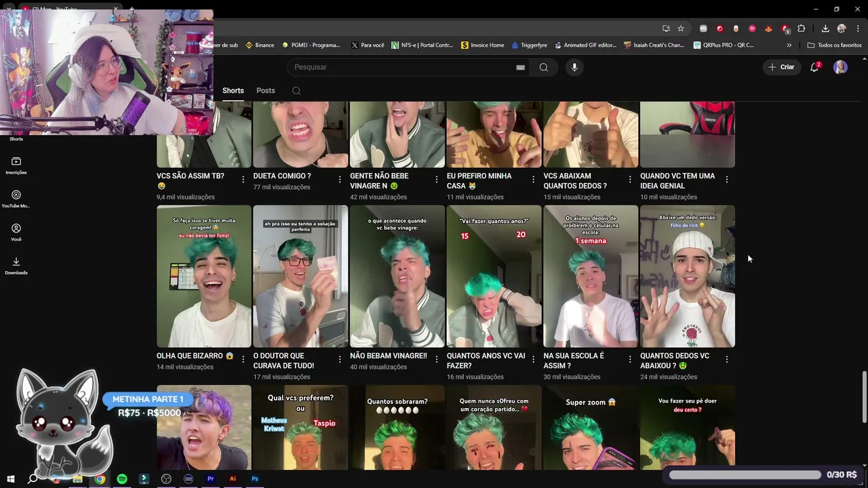The height and width of the screenshot is (488, 868).
Task: Open the Chrome extensions puzzle menu
Action: (x=802, y=28)
